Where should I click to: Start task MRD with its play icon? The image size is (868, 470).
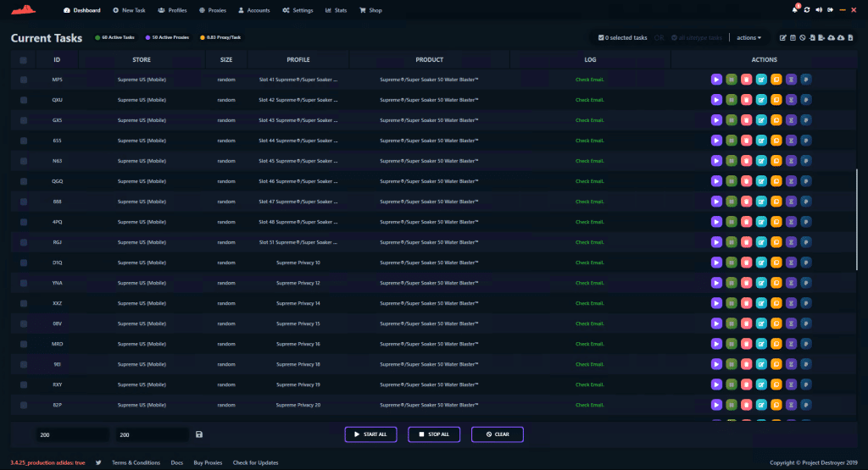[x=716, y=344]
